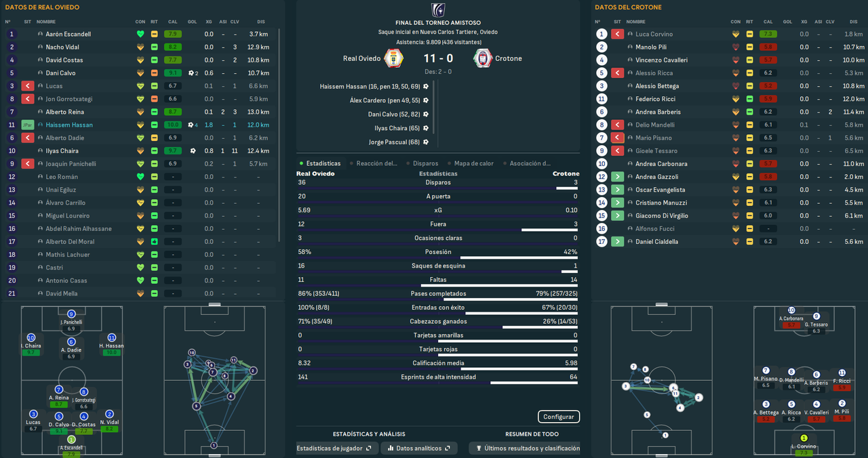Image resolution: width=868 pixels, height=458 pixels.
Task: Click H. Hassan on Real Oviedo formation pitch
Action: pos(112,344)
